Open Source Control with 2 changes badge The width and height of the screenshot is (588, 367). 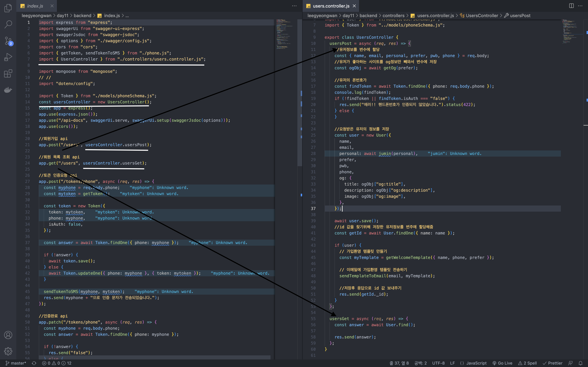8,41
